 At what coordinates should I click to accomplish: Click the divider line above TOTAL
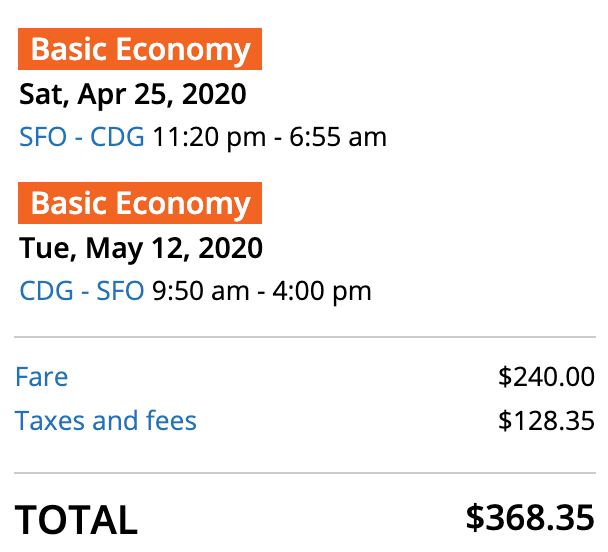point(304,472)
